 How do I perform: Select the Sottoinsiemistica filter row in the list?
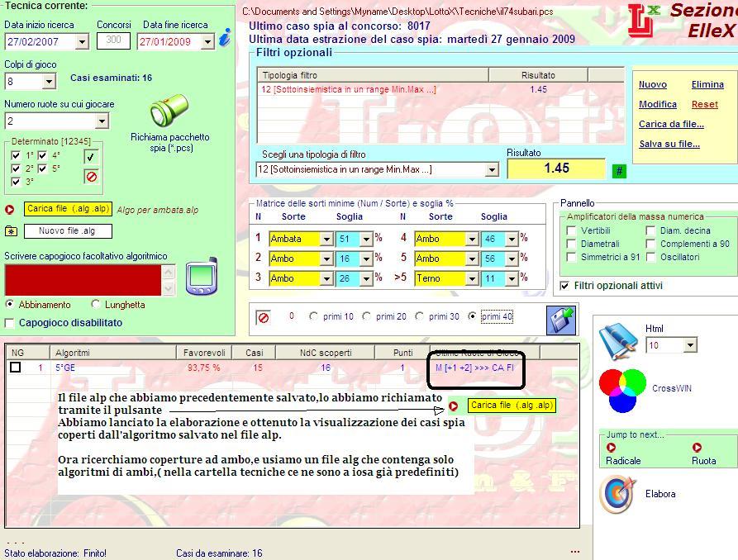pos(440,89)
